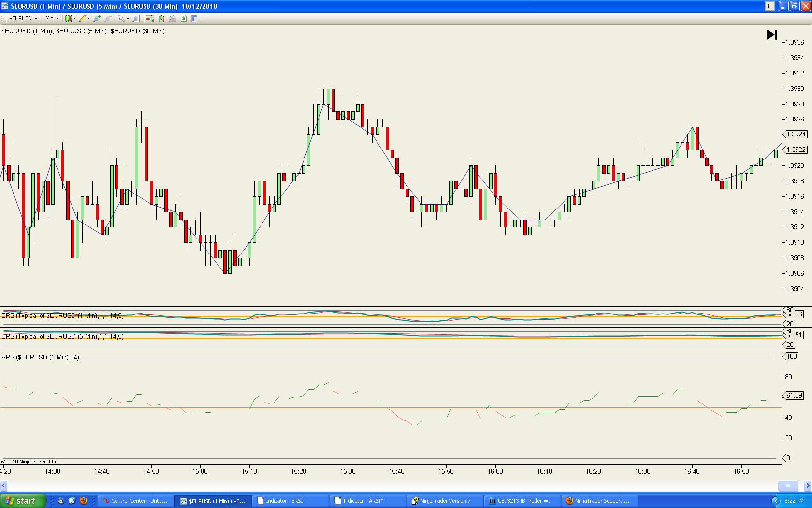This screenshot has width=812, height=508.
Task: Expand the cursor type dropdown arrow
Action: [128, 18]
